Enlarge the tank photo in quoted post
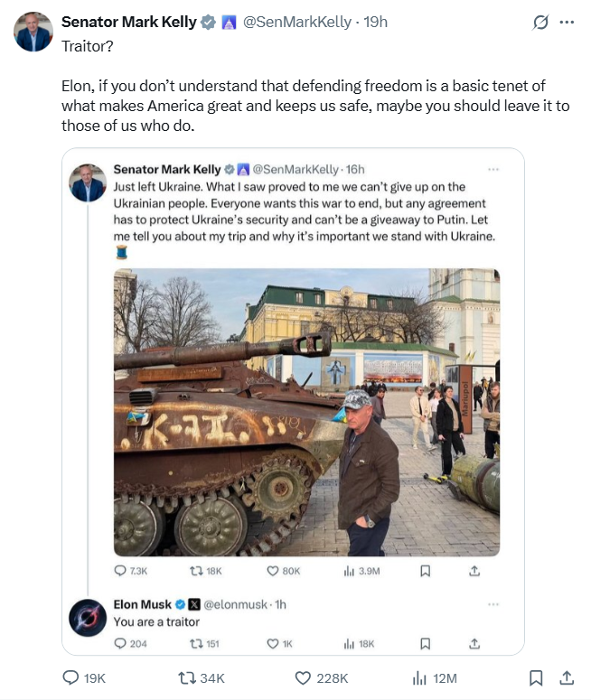Image resolution: width=591 pixels, height=700 pixels. (306, 412)
